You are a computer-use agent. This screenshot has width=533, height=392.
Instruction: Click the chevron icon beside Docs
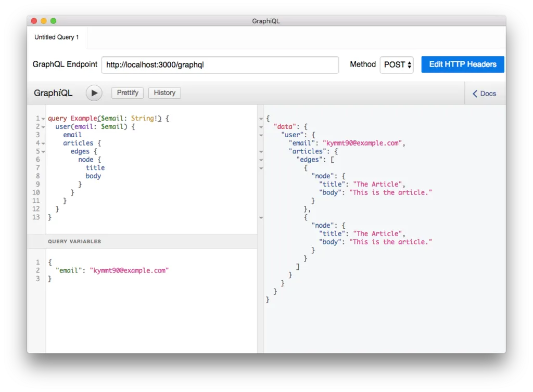click(x=474, y=94)
